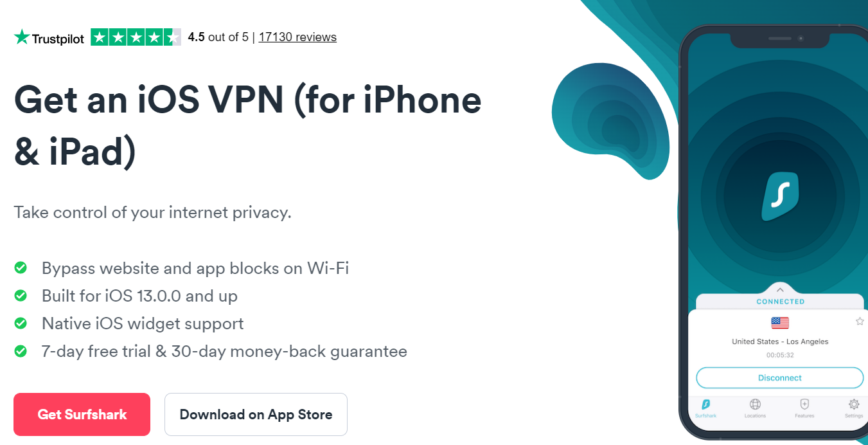This screenshot has height=445, width=868.
Task: Click green checkmark beside Bypass website blocks
Action: tap(21, 268)
